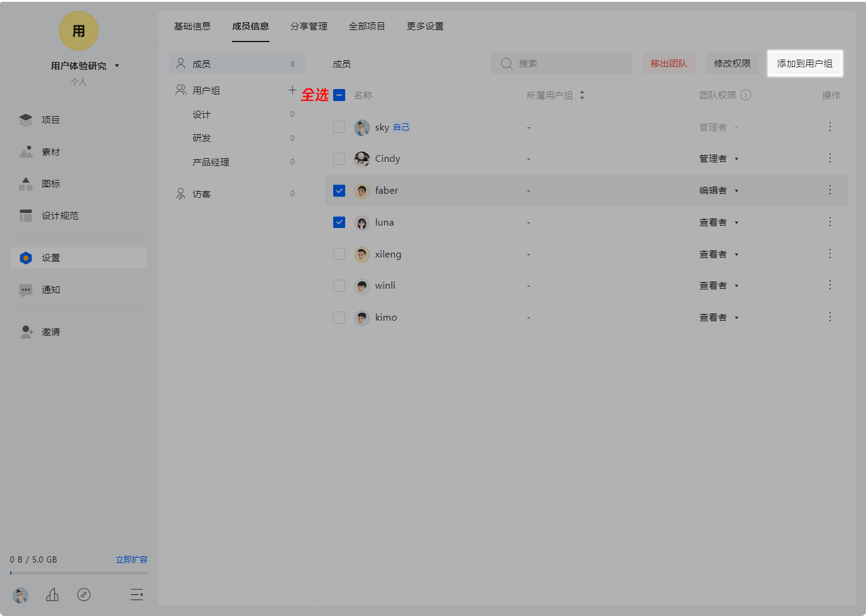Viewport: 866px width, 616px height.
Task: Uncheck the checkbox for luna
Action: click(339, 222)
